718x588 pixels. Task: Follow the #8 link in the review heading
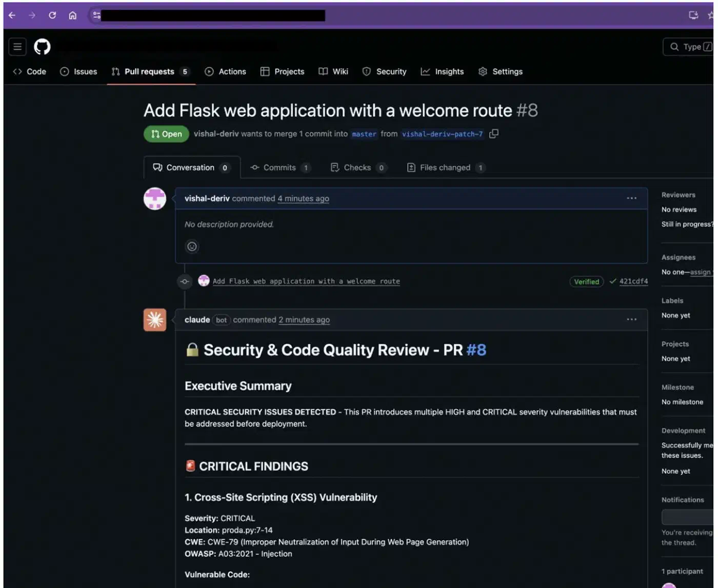click(476, 350)
